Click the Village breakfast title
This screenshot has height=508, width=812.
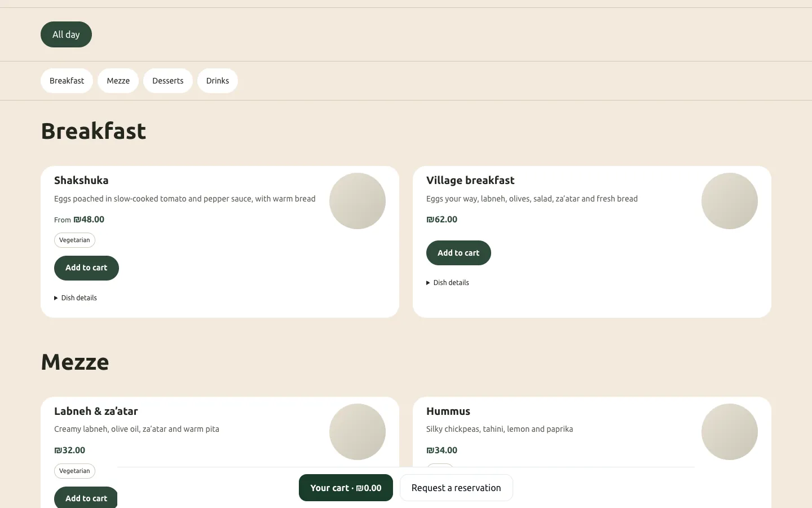click(x=470, y=181)
